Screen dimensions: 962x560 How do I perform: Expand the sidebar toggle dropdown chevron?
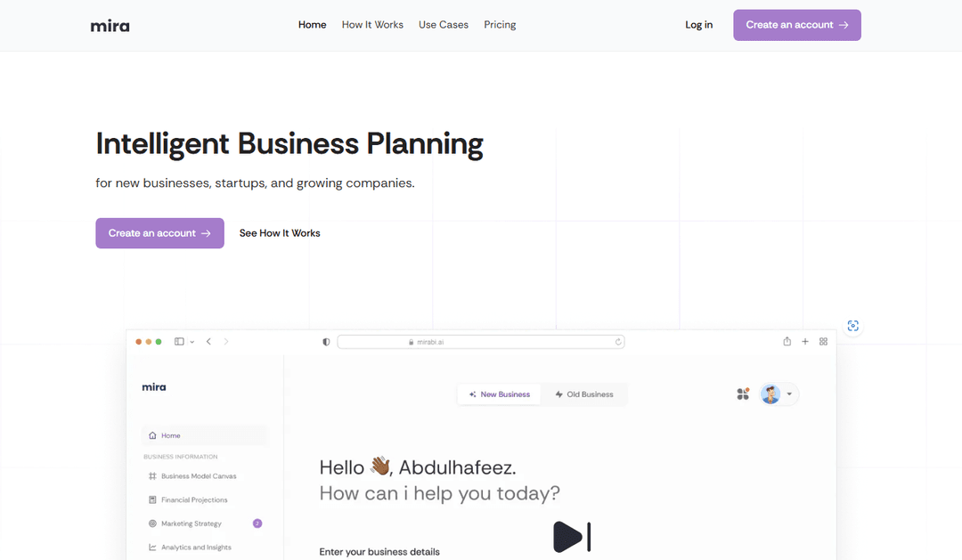(x=192, y=342)
